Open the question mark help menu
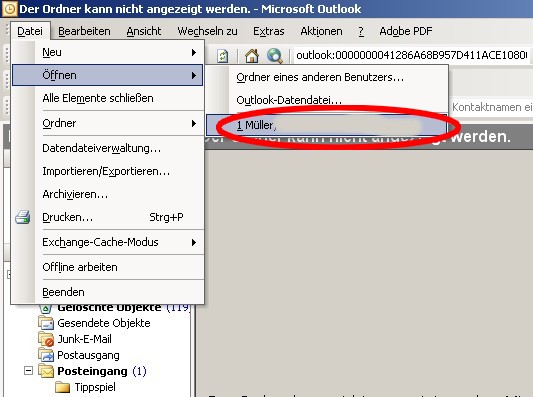533x397 pixels. (x=361, y=31)
